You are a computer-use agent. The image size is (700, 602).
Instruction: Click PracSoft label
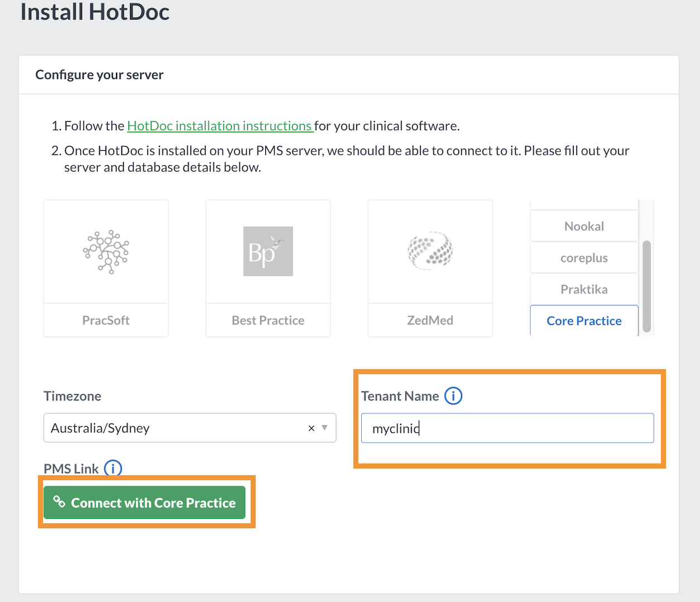click(x=106, y=321)
